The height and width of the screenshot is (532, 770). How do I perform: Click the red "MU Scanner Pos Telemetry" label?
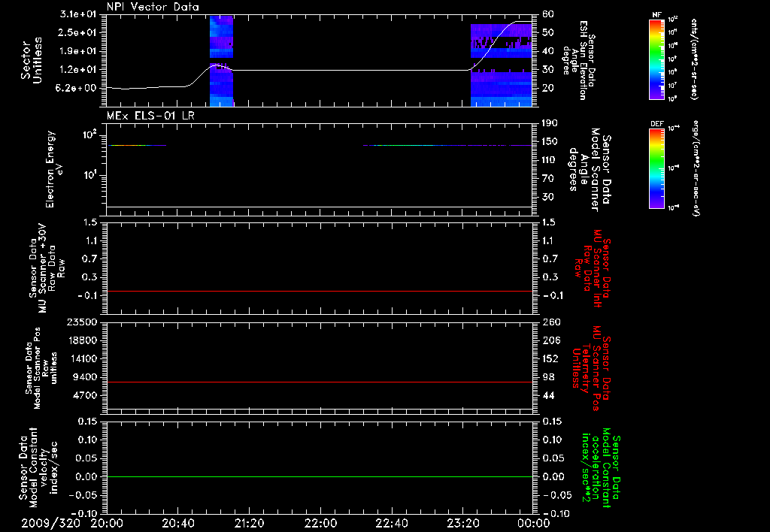(x=592, y=368)
